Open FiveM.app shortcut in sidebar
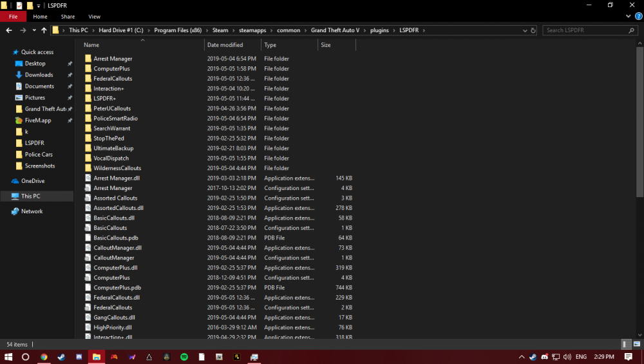The image size is (644, 364). pyautogui.click(x=38, y=120)
